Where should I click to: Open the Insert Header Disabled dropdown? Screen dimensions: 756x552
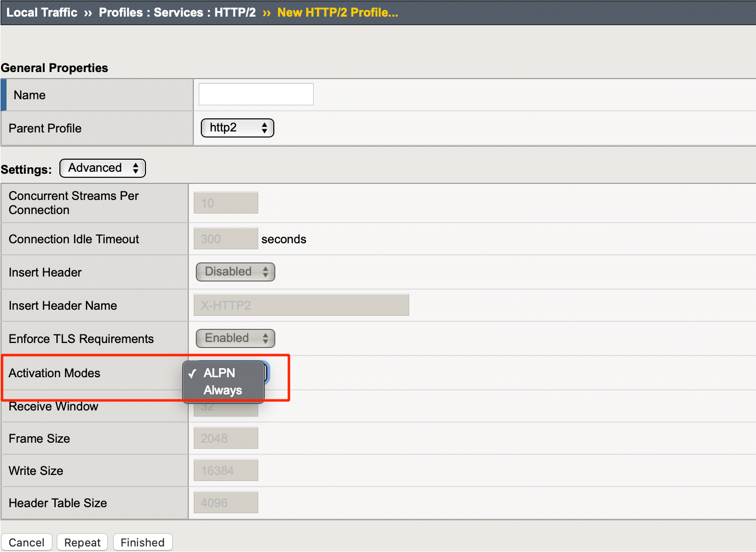coord(235,272)
